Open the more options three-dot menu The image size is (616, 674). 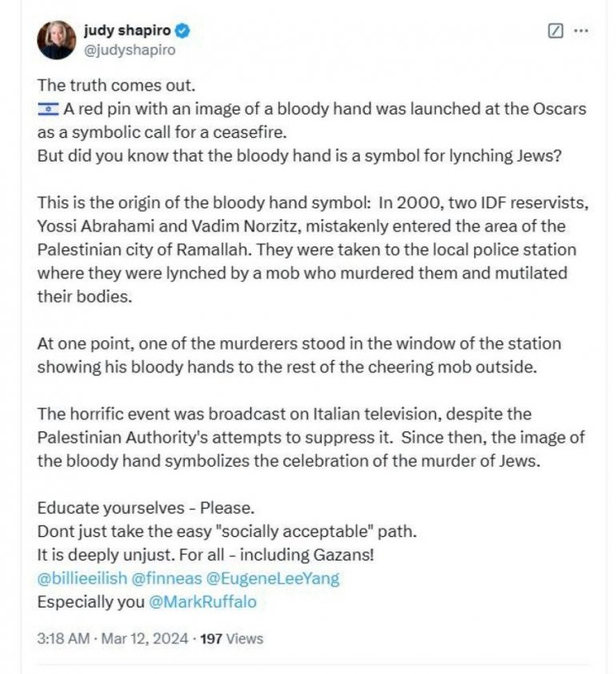coord(582,31)
